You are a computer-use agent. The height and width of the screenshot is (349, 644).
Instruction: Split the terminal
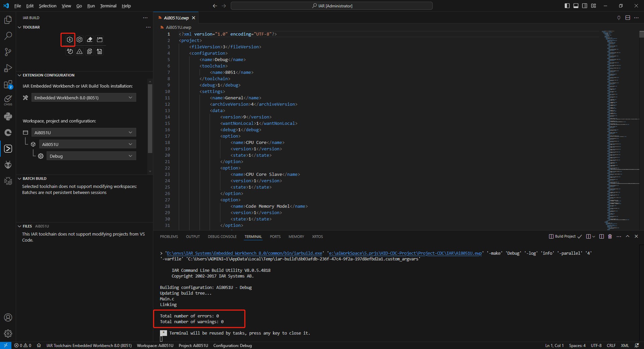(x=601, y=237)
